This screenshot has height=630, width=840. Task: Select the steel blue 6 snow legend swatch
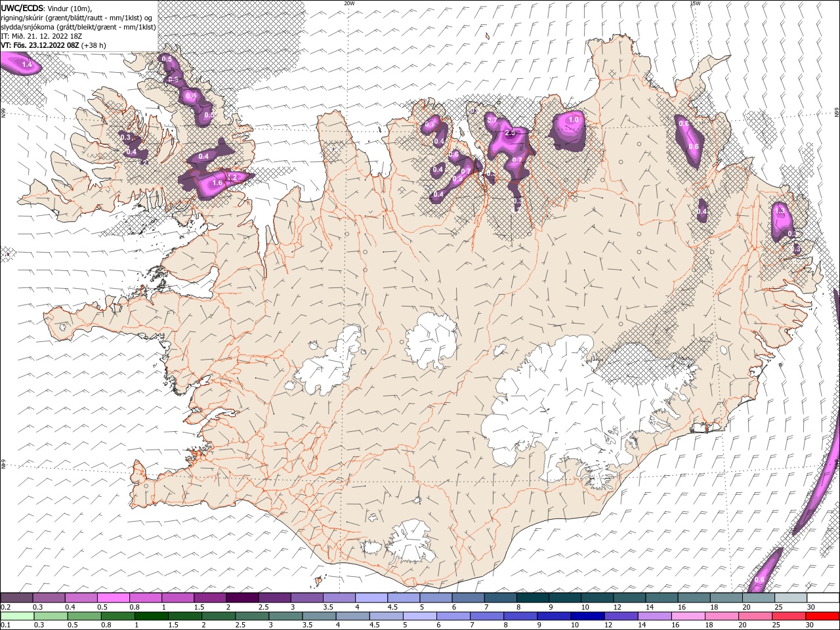(x=469, y=597)
